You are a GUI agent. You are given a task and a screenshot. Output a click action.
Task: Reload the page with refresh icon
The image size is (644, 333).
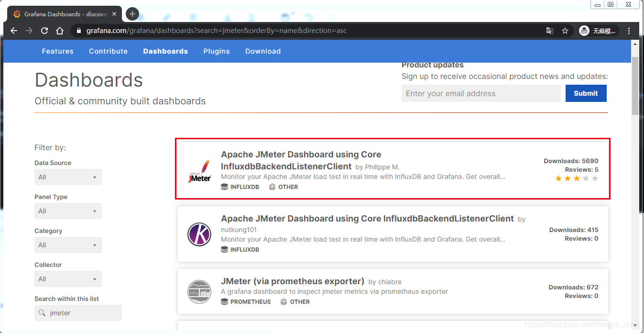(44, 31)
